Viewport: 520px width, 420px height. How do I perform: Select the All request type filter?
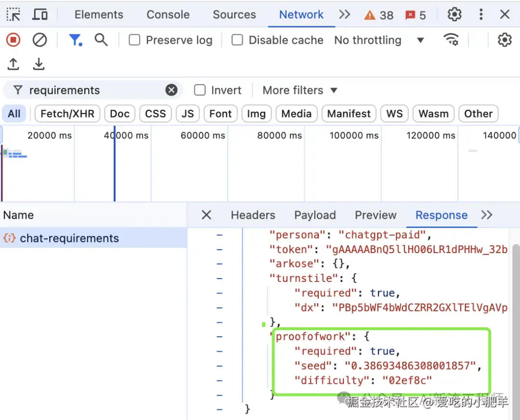click(14, 114)
